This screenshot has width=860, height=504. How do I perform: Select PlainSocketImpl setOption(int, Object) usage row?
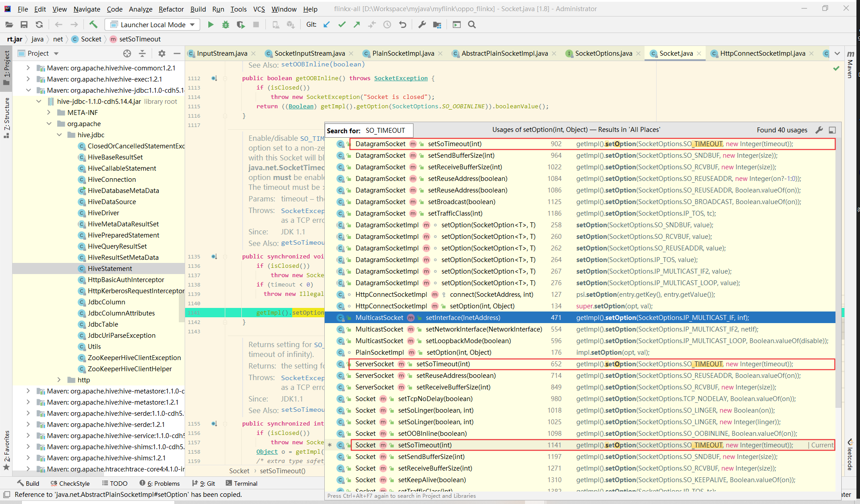pyautogui.click(x=580, y=352)
